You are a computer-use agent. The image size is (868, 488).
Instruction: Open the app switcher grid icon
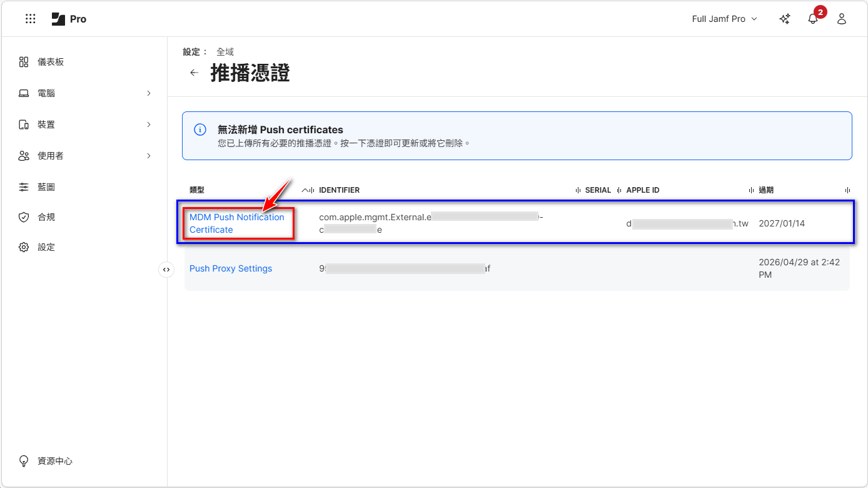pos(30,19)
